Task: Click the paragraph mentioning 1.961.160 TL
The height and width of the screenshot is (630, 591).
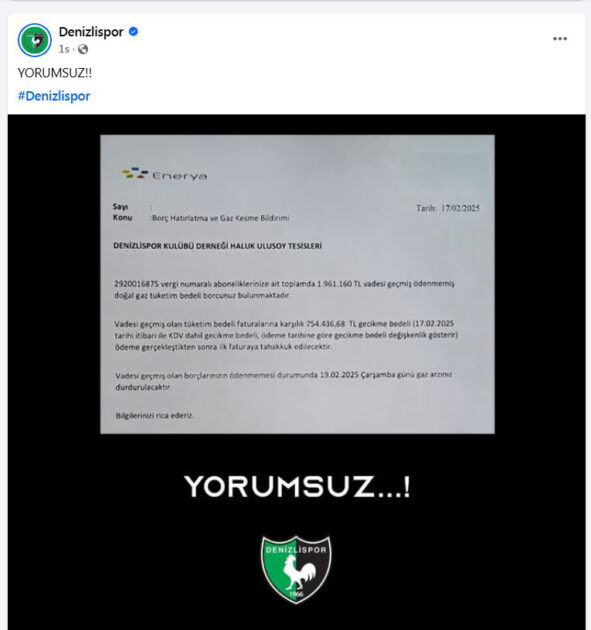Action: 284,289
